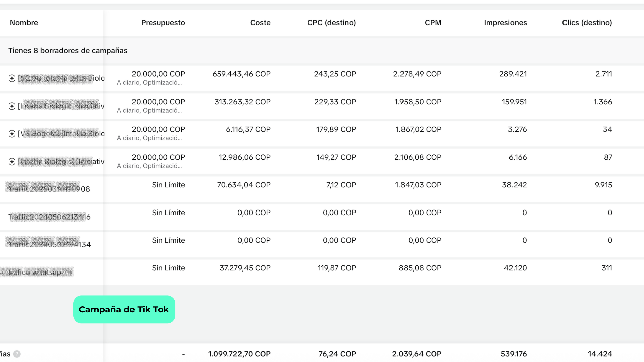The image size is (644, 362).
Task: Click the Nombre column header
Action: point(24,23)
